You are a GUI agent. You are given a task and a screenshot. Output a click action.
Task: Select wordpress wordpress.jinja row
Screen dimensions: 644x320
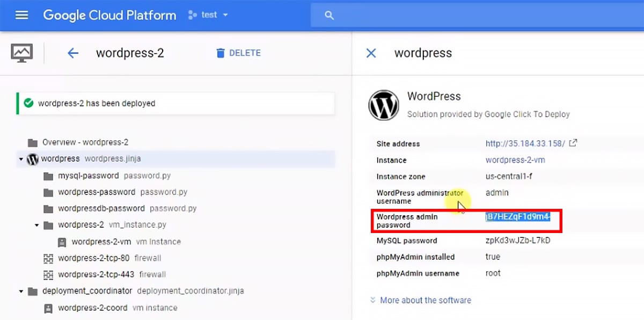176,159
